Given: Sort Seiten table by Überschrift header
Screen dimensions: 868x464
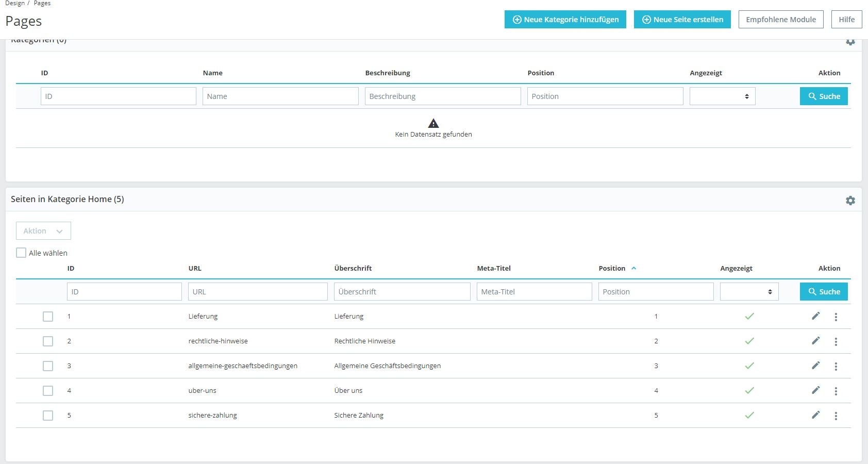Looking at the screenshot, I should (353, 268).
